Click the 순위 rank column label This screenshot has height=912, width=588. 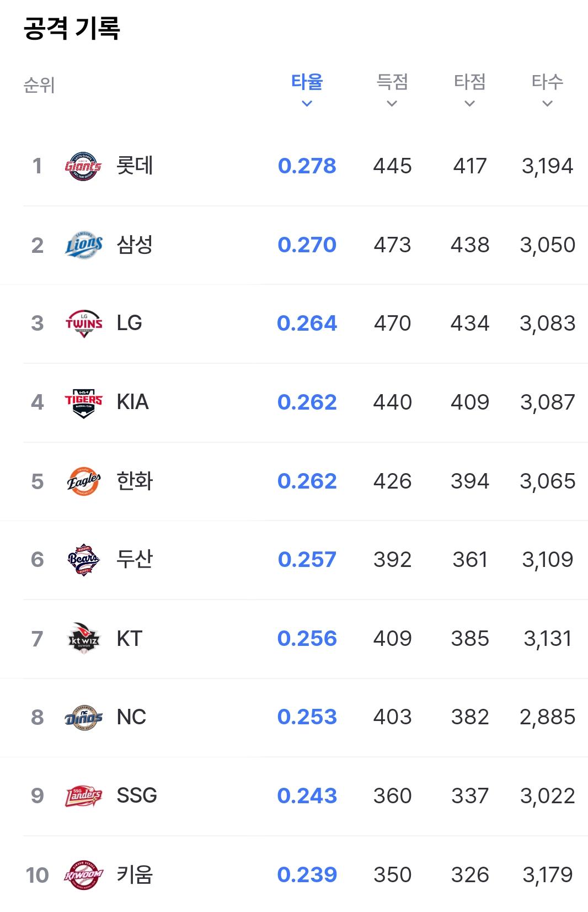(x=39, y=85)
